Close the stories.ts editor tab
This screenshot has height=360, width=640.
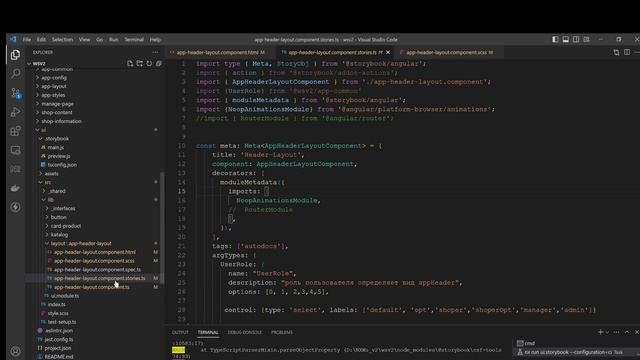click(x=388, y=52)
